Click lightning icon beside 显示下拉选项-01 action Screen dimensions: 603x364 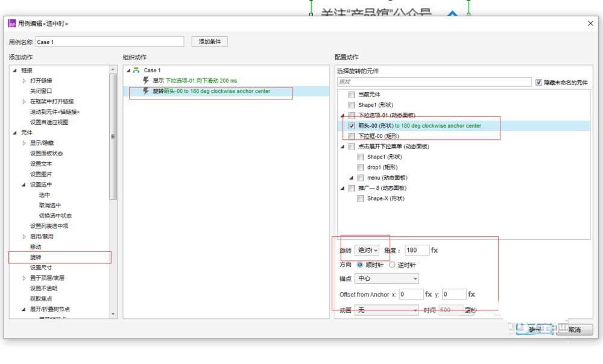click(x=146, y=80)
